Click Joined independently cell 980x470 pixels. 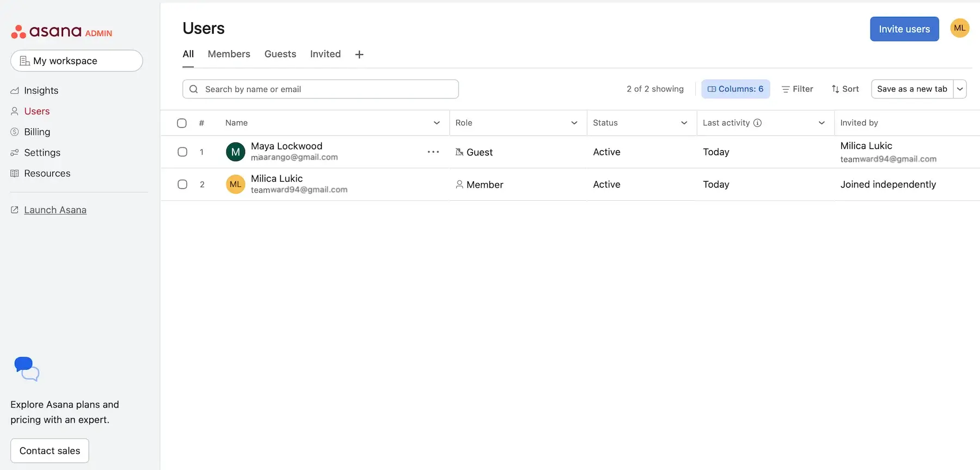click(x=888, y=184)
